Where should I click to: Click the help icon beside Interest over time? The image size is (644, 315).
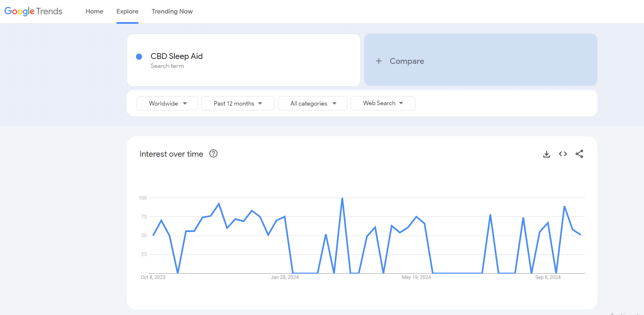[213, 154]
